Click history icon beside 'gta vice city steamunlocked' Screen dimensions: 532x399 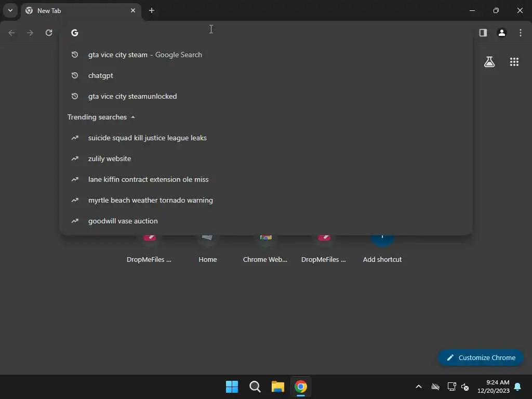75,96
